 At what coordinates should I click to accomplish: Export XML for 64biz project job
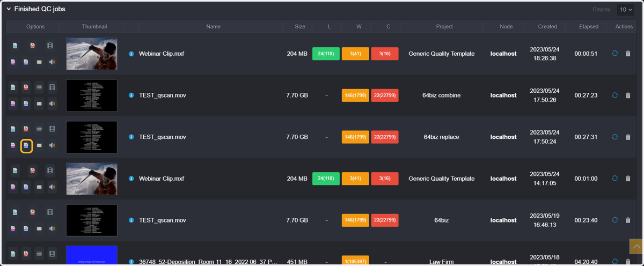point(13,228)
